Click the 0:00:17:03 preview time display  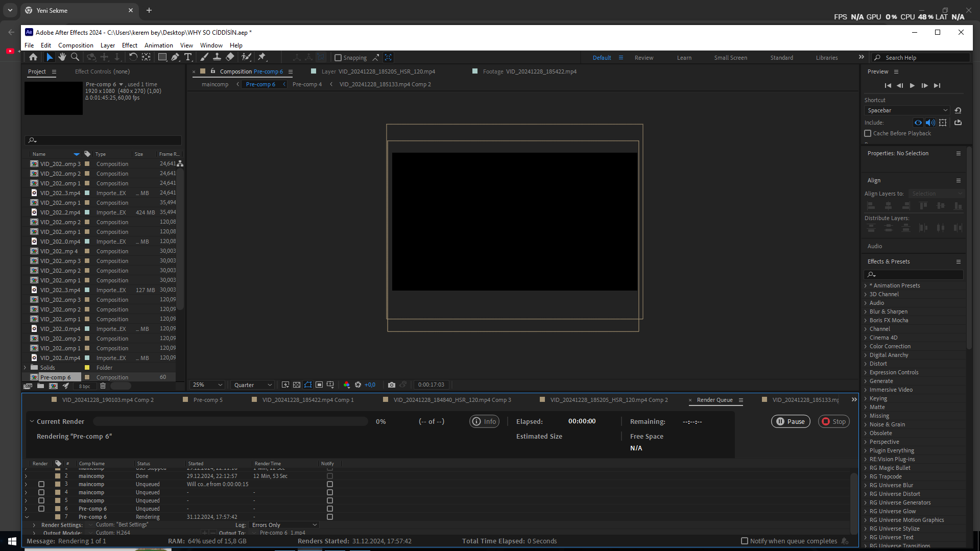tap(431, 385)
